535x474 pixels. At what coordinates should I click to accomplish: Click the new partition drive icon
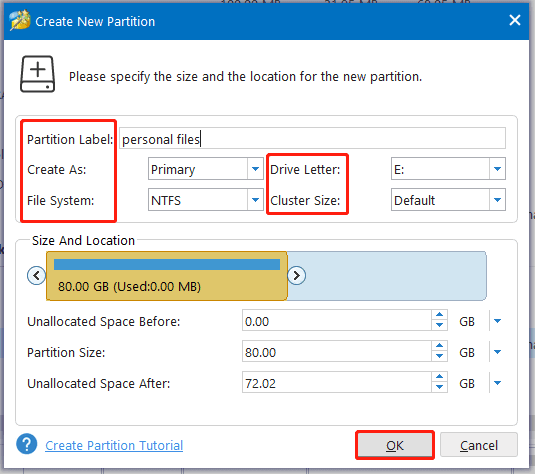point(38,74)
